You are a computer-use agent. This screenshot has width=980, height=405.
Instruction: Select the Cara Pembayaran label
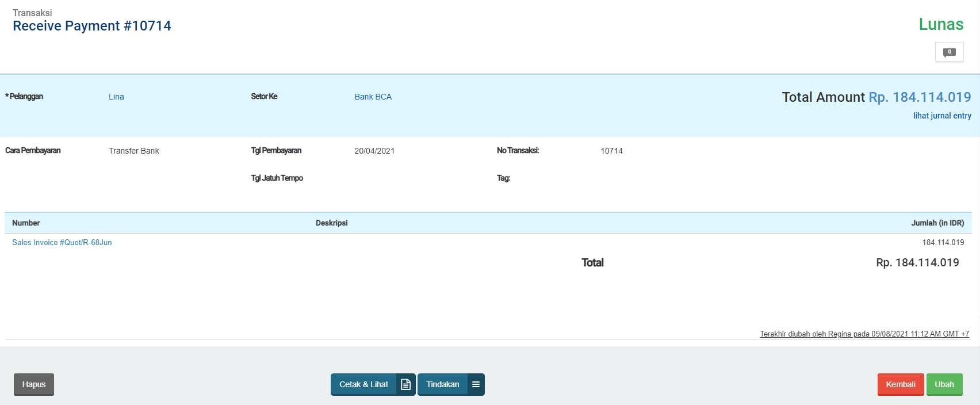pyautogui.click(x=33, y=150)
